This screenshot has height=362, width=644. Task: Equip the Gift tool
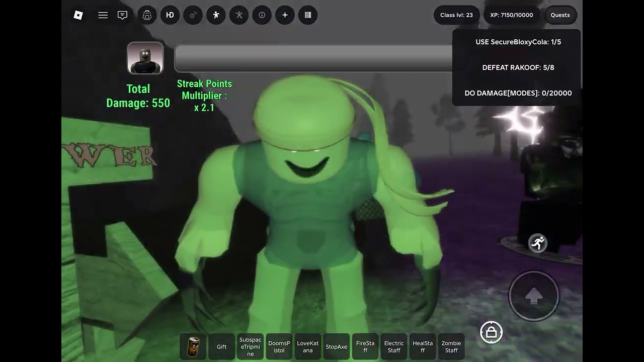coord(222,346)
